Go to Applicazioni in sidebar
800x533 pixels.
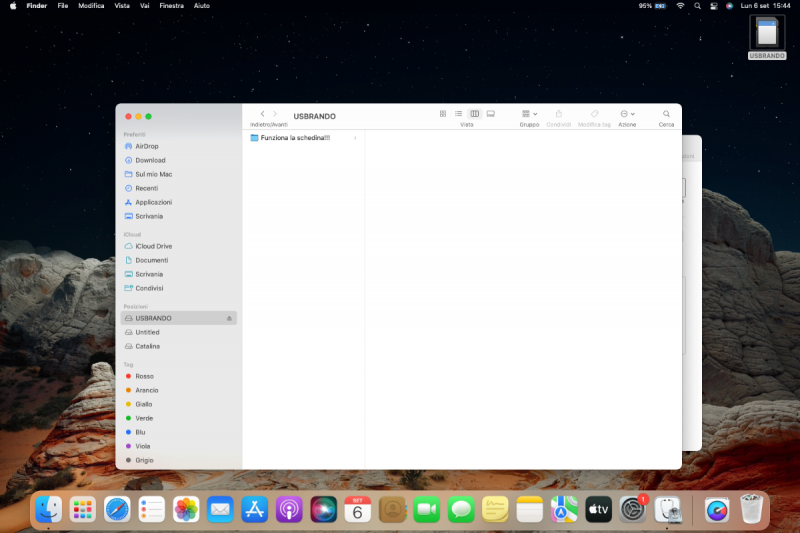[153, 202]
